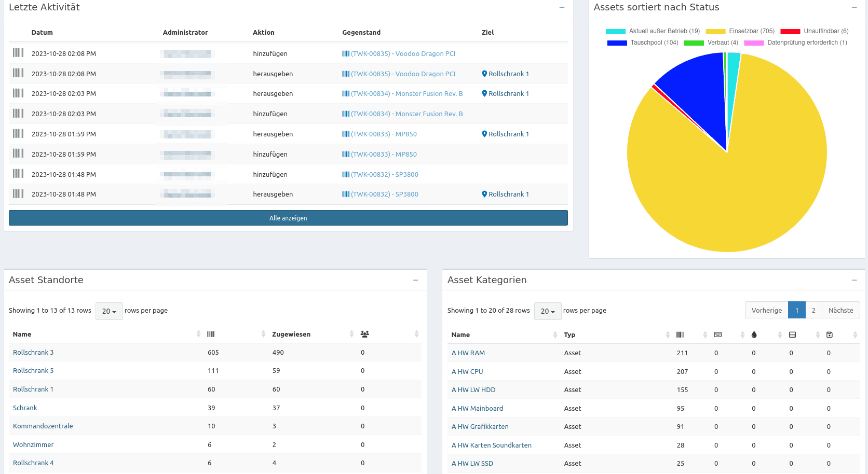Toggle Datenprüfung erforderlich legend entry
Image resolution: width=868 pixels, height=474 pixels.
[x=795, y=43]
